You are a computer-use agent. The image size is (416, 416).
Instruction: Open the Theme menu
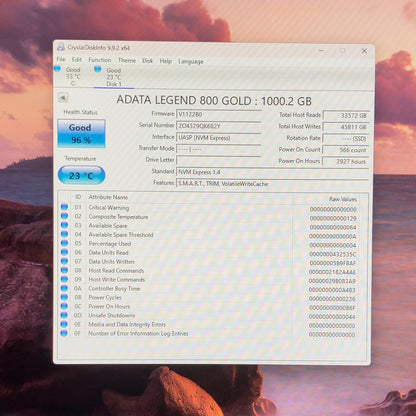[127, 60]
